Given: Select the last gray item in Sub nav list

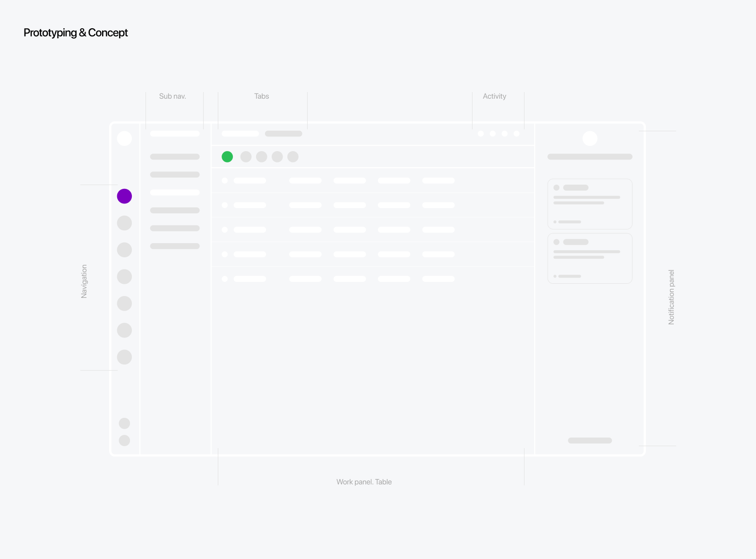Looking at the screenshot, I should [175, 246].
